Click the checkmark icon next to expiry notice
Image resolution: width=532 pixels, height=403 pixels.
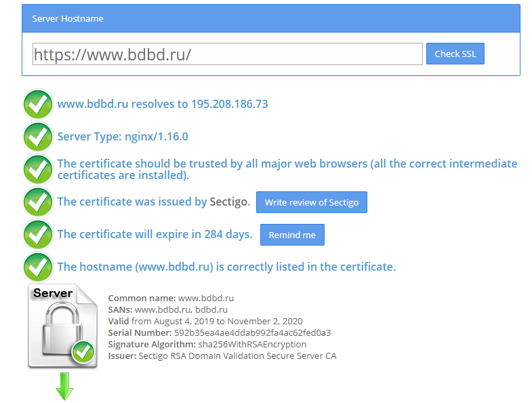(x=38, y=235)
